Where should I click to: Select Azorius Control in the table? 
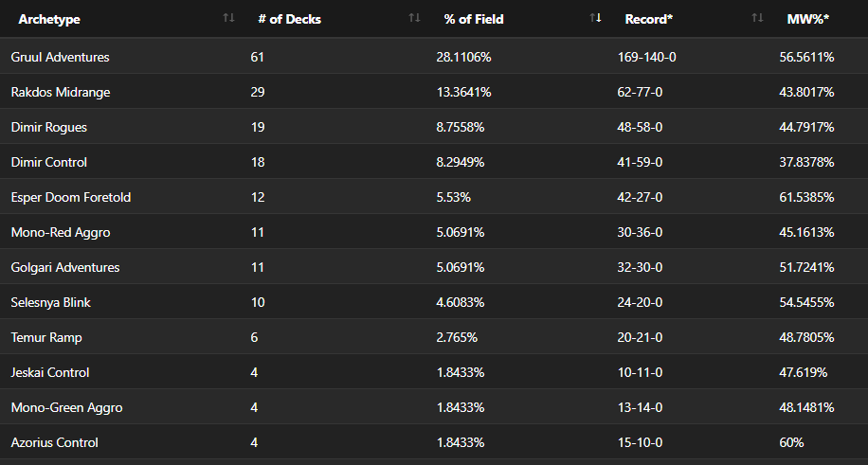click(x=55, y=443)
